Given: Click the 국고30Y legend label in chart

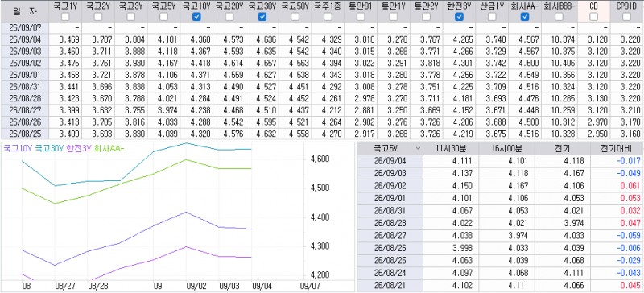Looking at the screenshot, I should (49, 149).
